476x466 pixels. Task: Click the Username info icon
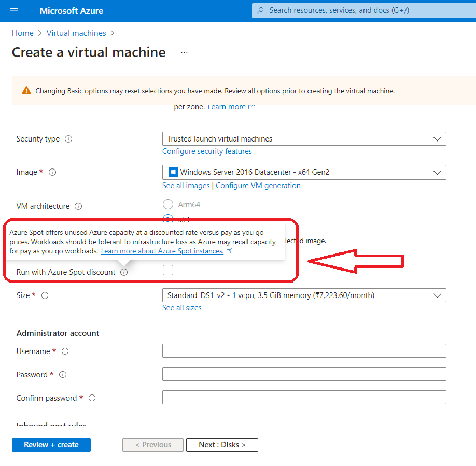(x=65, y=351)
